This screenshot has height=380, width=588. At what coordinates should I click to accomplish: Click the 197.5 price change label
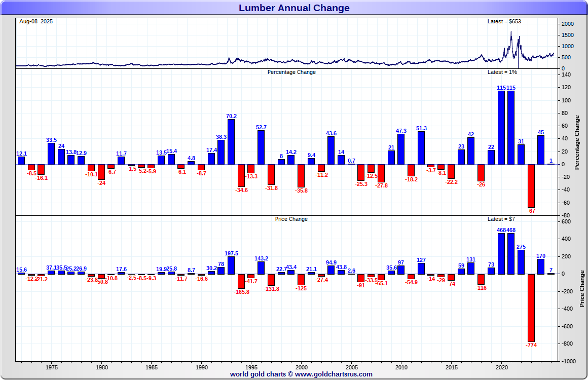[231, 254]
